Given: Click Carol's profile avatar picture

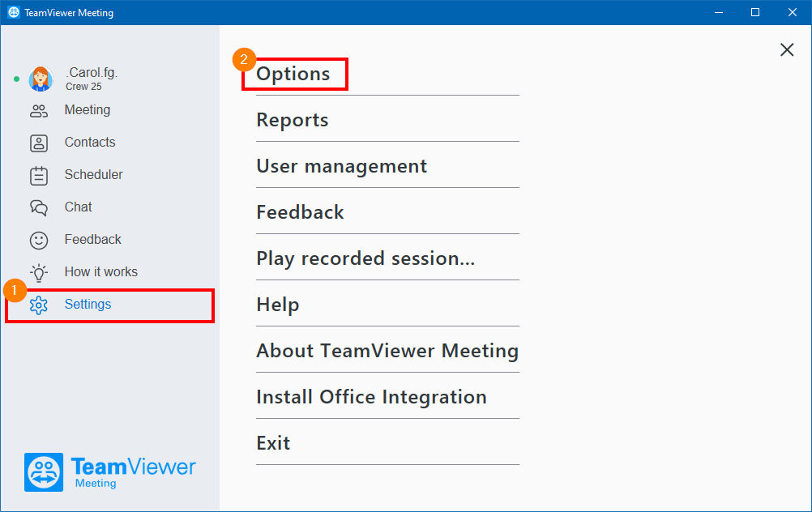Looking at the screenshot, I should tap(41, 79).
